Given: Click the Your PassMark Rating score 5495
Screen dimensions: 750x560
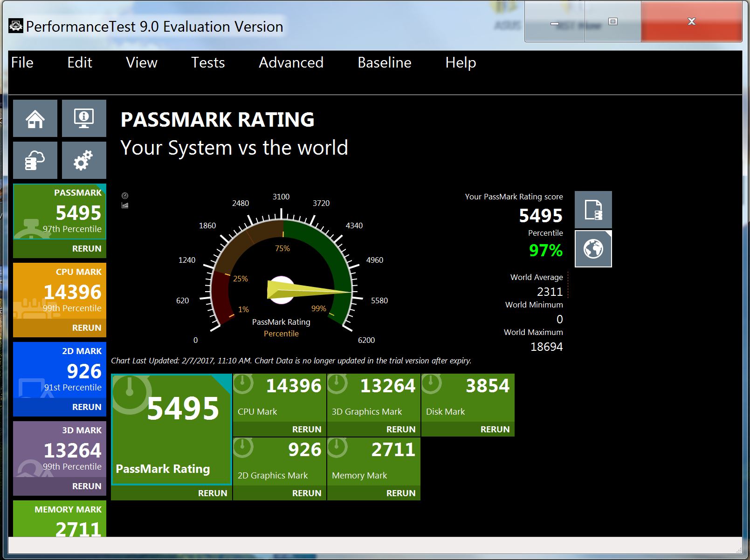Looking at the screenshot, I should 541,215.
